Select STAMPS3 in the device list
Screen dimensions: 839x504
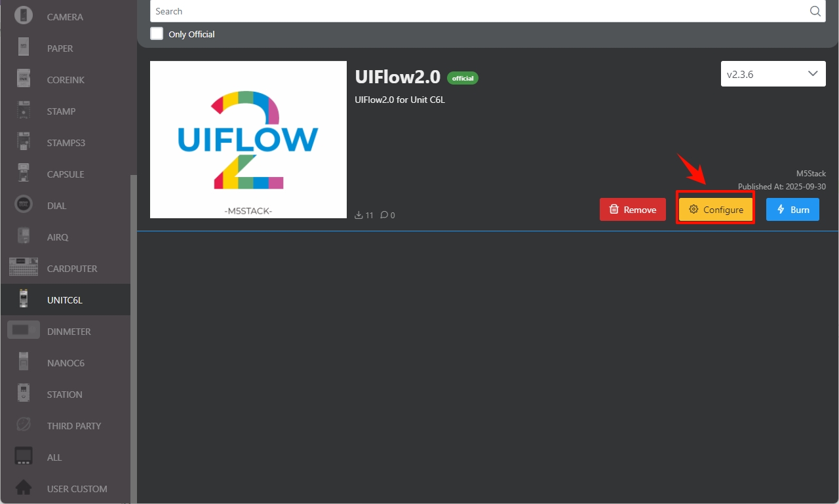[x=66, y=143]
